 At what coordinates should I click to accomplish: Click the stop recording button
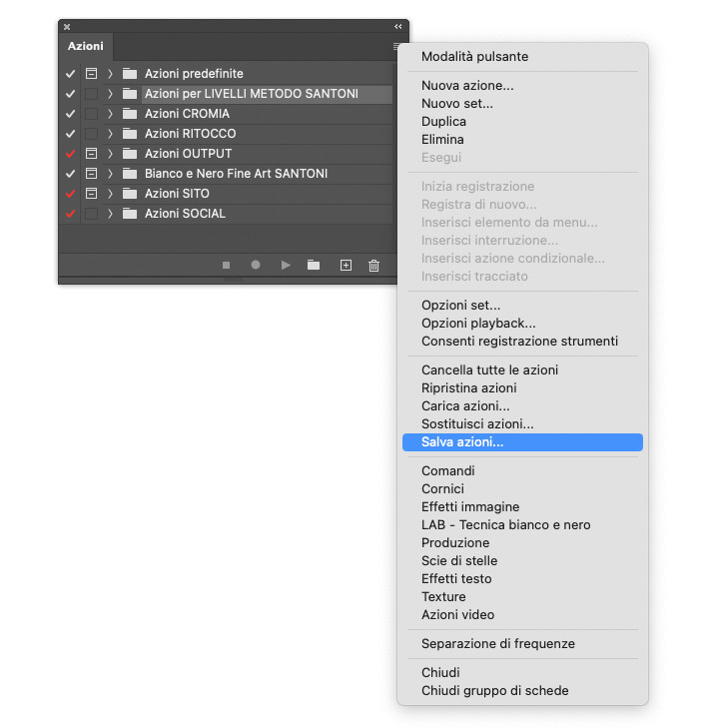point(227,266)
